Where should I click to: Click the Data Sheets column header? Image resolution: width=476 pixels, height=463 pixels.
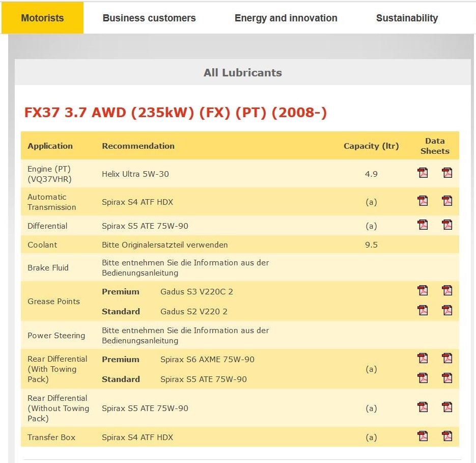click(435, 146)
